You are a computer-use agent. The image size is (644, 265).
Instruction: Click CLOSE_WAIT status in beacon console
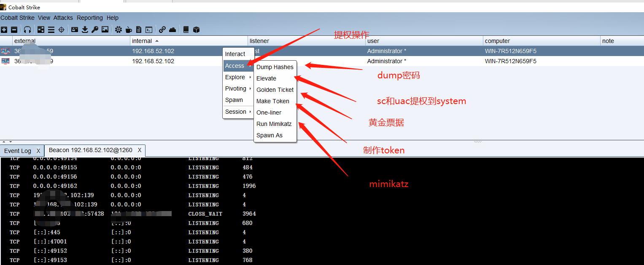coord(205,214)
